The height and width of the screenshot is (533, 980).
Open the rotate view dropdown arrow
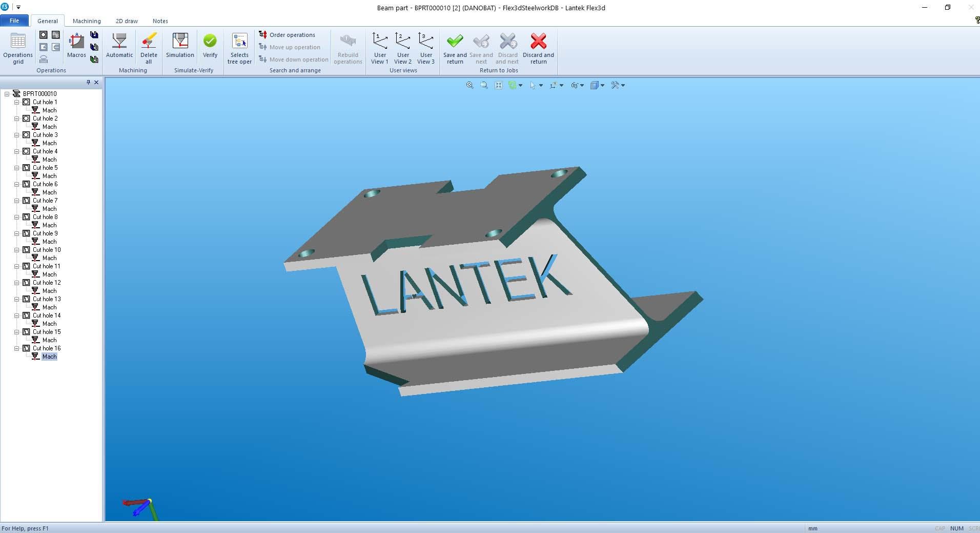tap(520, 85)
